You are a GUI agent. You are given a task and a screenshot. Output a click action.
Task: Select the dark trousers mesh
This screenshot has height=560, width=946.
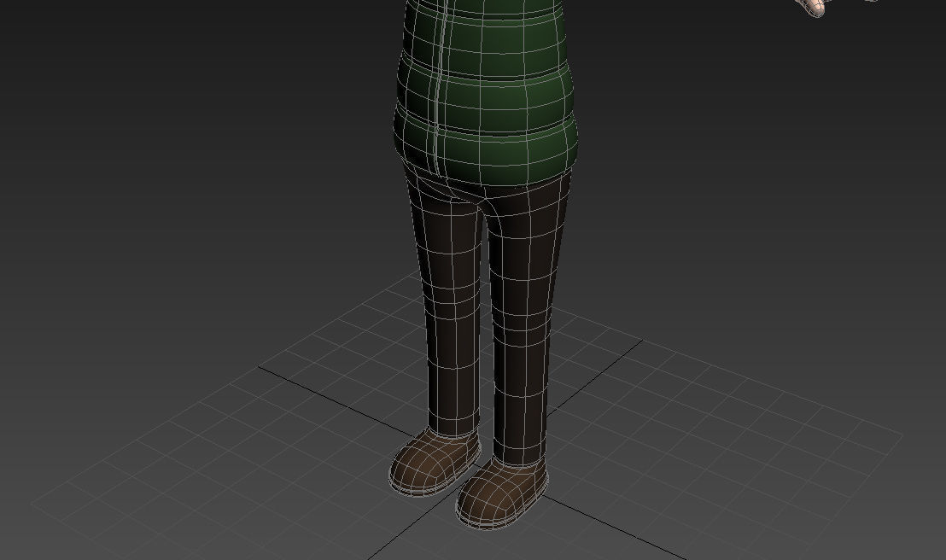pyautogui.click(x=487, y=314)
